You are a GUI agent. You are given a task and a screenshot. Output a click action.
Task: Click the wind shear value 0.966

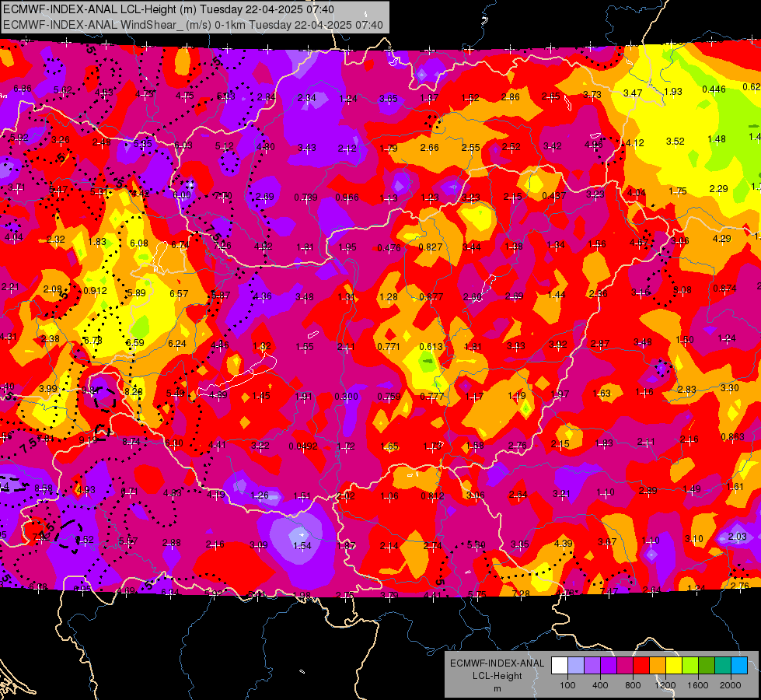347,198
